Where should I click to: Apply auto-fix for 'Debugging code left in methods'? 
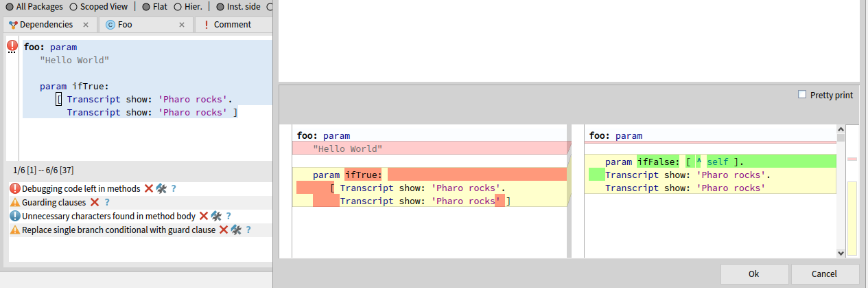pyautogui.click(x=161, y=188)
